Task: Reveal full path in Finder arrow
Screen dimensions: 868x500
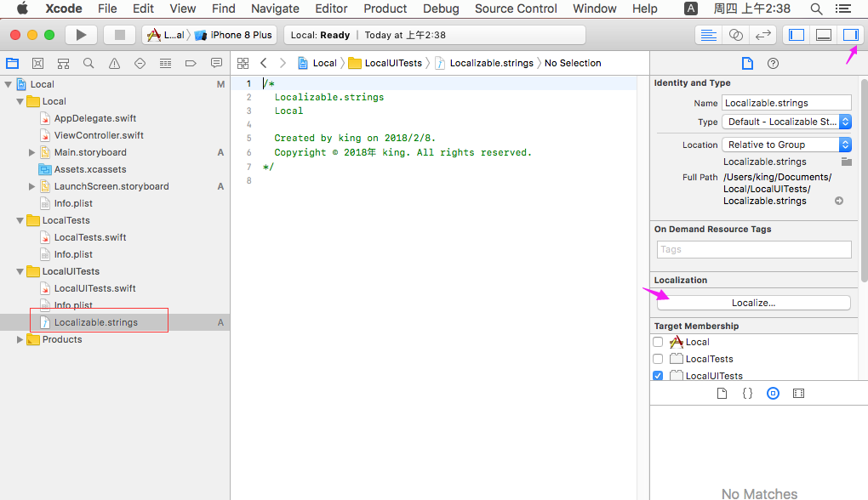Action: click(839, 201)
